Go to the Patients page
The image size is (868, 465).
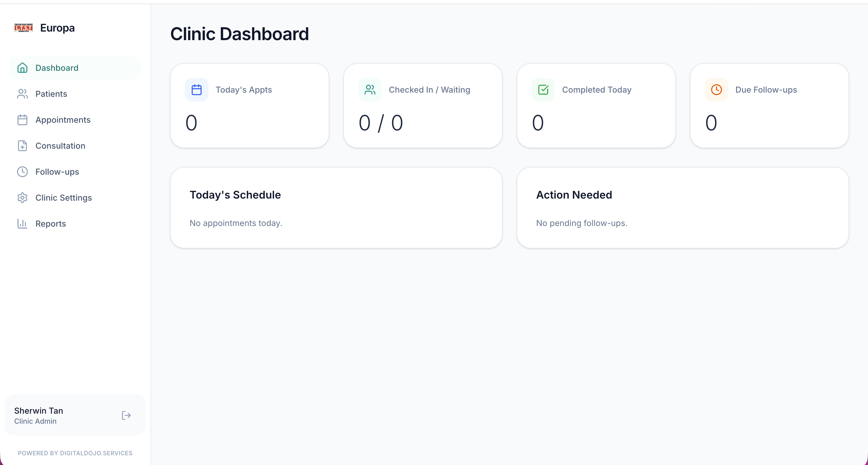[76, 94]
